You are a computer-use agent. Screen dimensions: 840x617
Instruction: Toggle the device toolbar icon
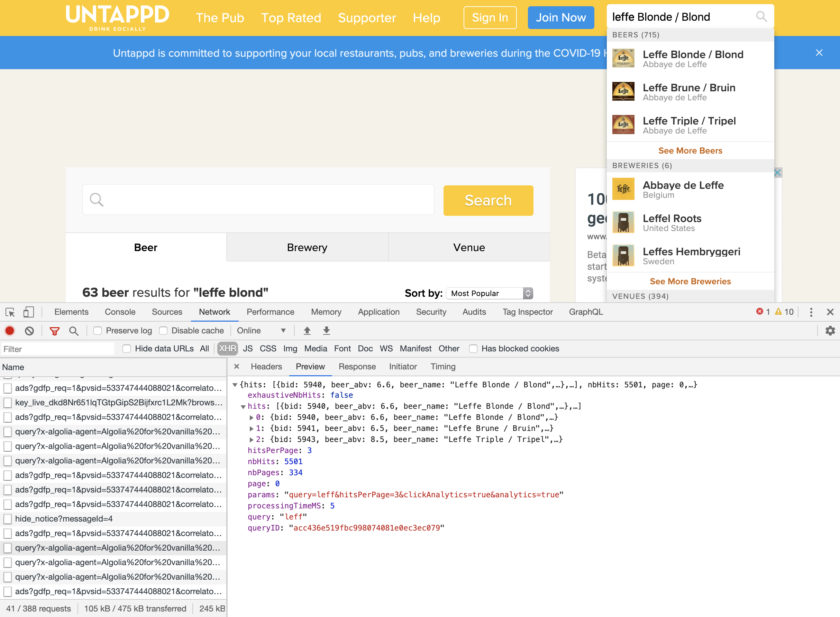pos(28,312)
